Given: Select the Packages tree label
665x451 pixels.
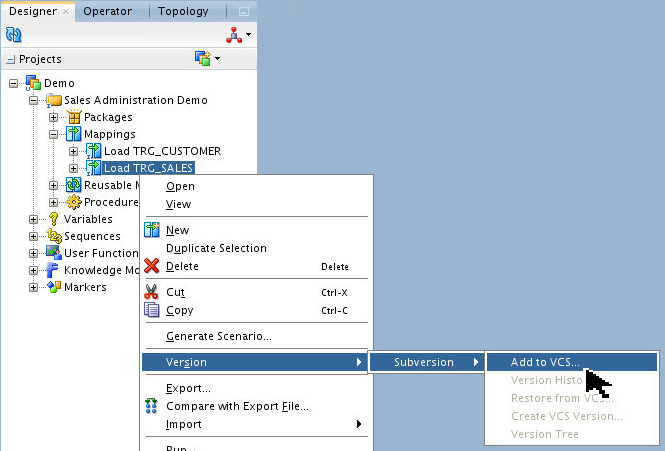Looking at the screenshot, I should click(108, 118).
